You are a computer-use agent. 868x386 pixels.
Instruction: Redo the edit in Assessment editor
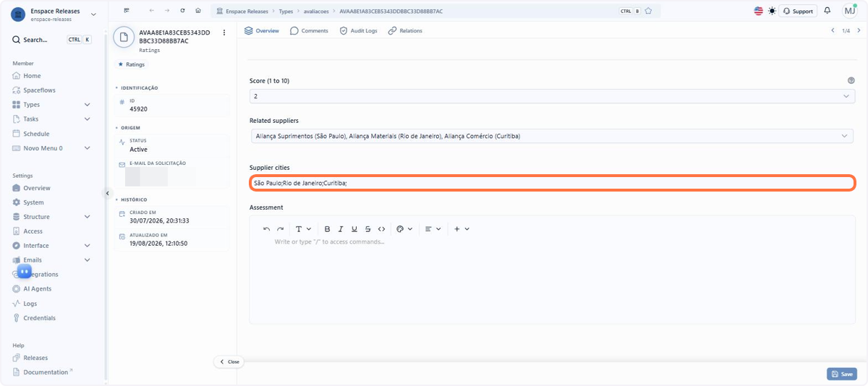[x=280, y=228]
